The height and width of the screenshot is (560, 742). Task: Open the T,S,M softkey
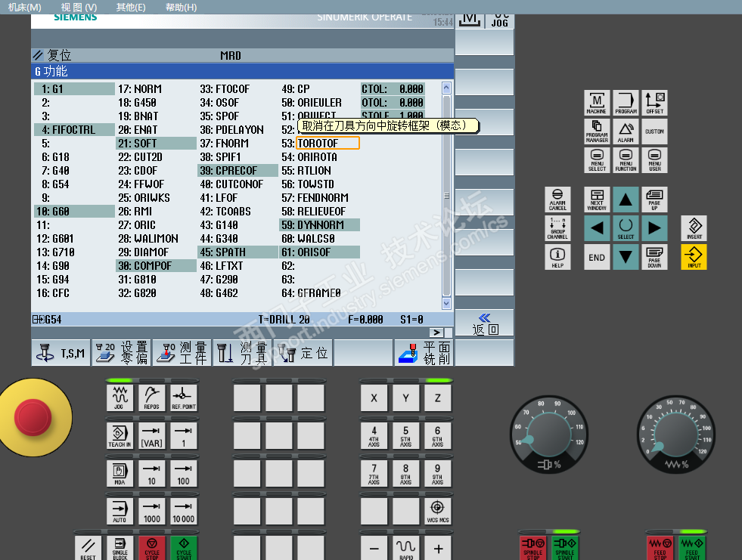[61, 353]
